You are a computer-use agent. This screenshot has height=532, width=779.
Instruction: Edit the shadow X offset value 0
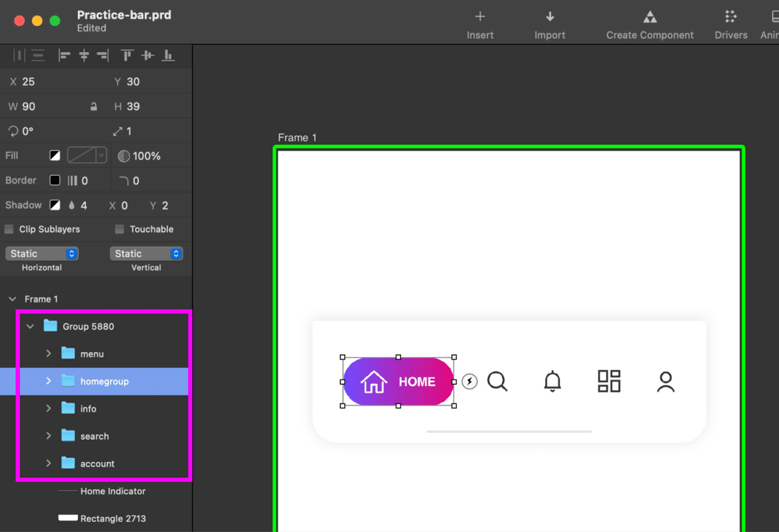[124, 205]
